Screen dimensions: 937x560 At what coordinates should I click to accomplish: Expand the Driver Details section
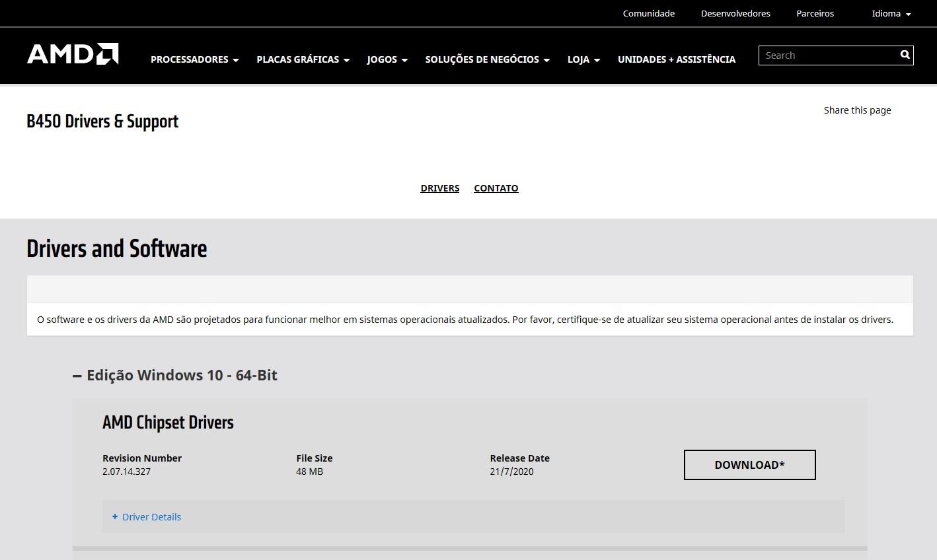pos(147,517)
